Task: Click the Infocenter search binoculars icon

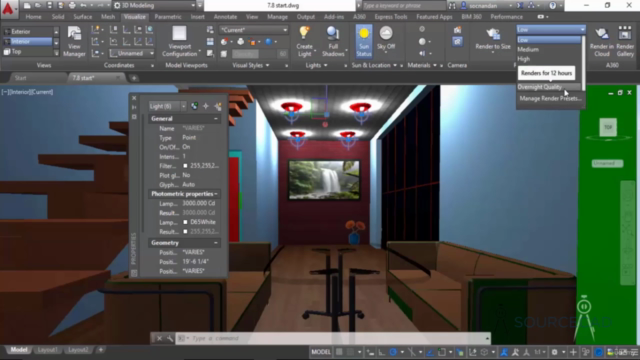Action: point(452,5)
